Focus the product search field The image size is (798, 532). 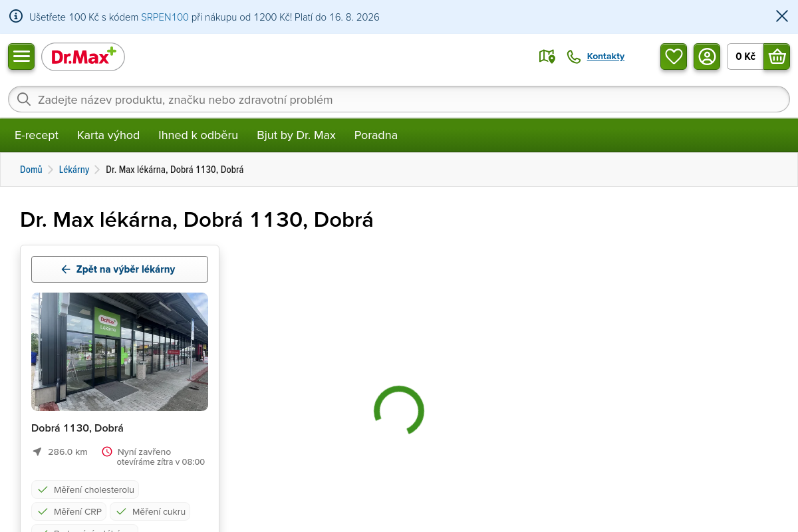(399, 99)
